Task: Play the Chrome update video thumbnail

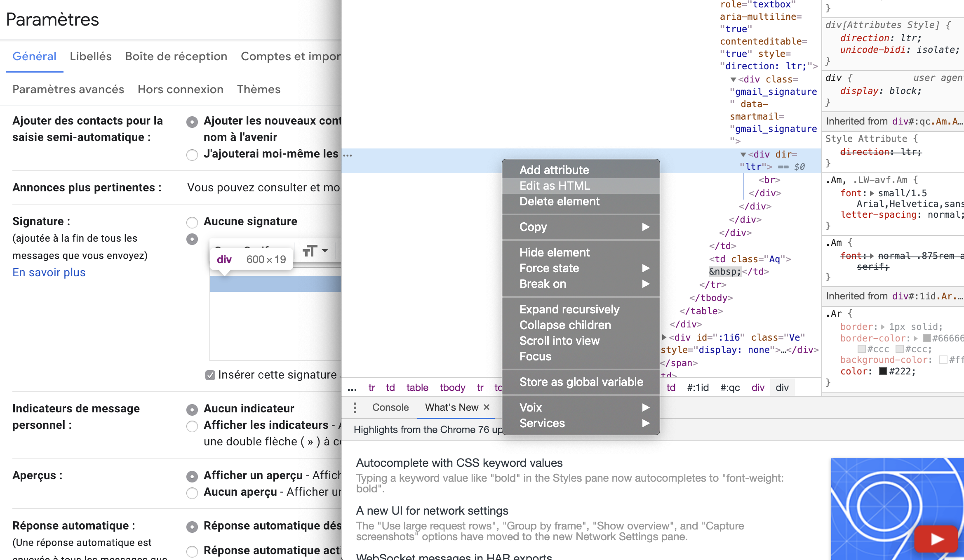Action: (x=936, y=539)
